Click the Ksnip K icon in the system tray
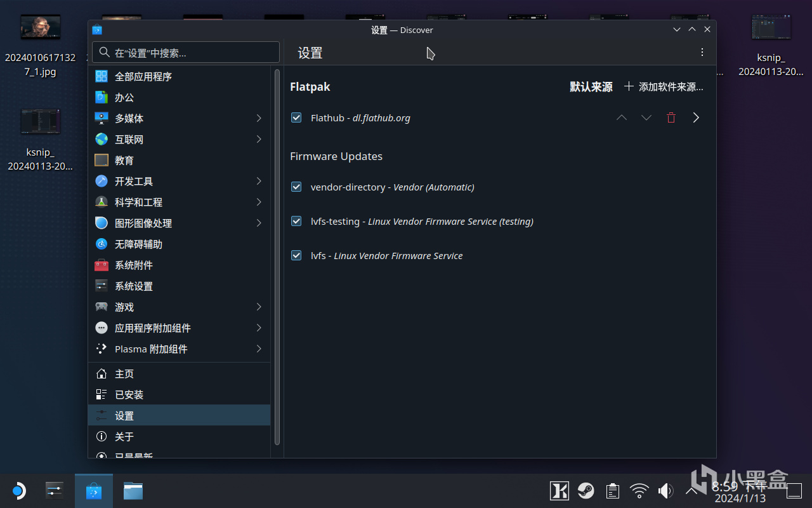The height and width of the screenshot is (508, 812). coord(559,491)
